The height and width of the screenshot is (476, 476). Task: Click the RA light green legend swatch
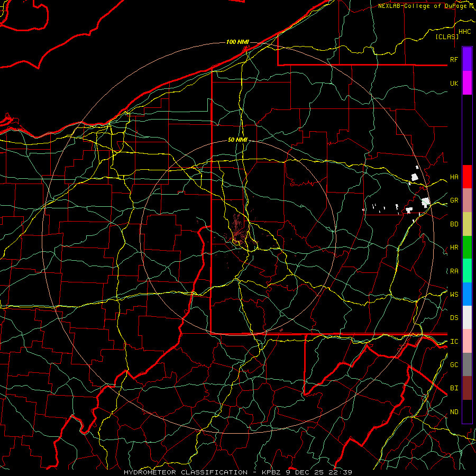pyautogui.click(x=467, y=271)
